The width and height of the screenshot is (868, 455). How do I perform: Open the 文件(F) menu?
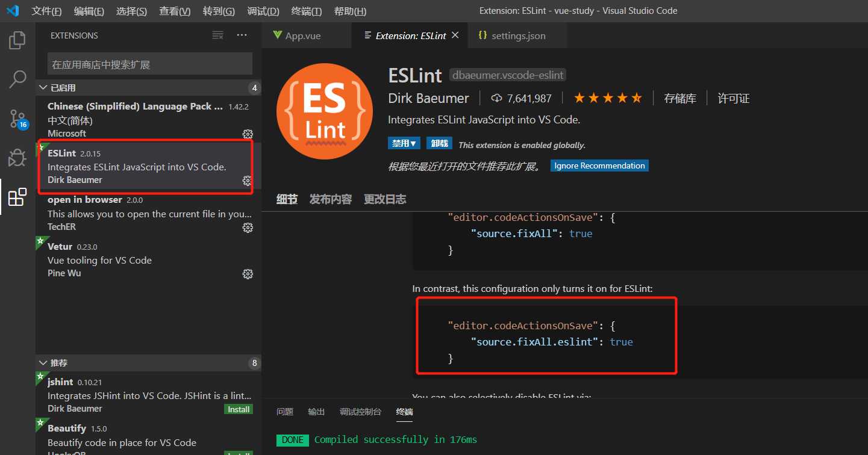click(x=47, y=11)
